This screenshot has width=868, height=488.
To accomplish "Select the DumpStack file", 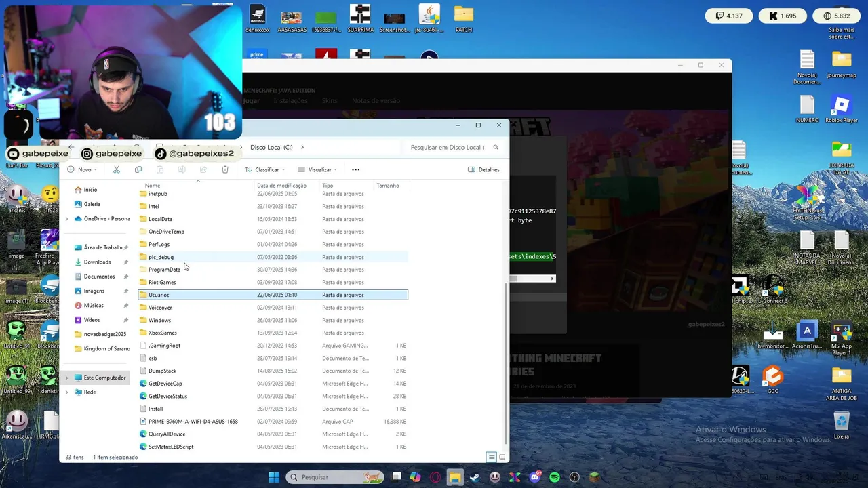I will click(162, 371).
